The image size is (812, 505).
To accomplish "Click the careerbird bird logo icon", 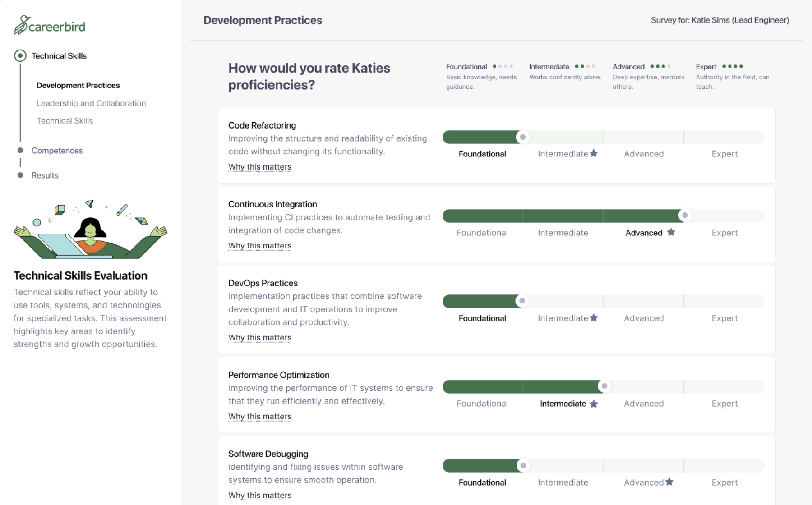I will pyautogui.click(x=21, y=25).
